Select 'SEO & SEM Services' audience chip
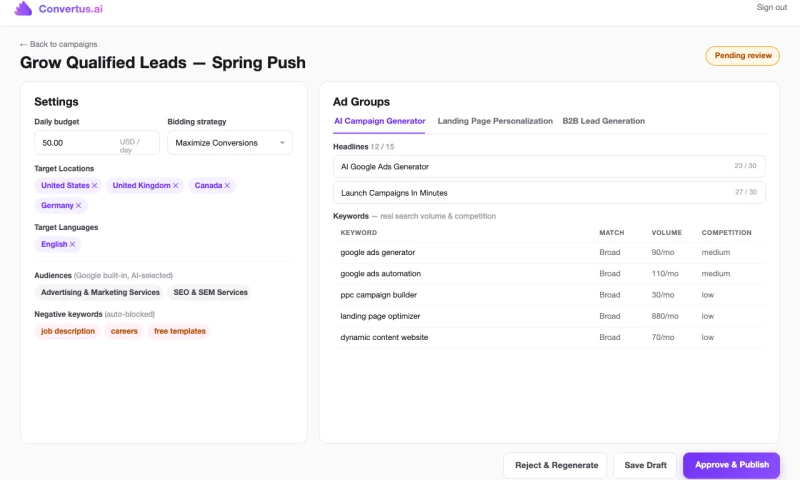Image resolution: width=800 pixels, height=480 pixels. pos(210,292)
